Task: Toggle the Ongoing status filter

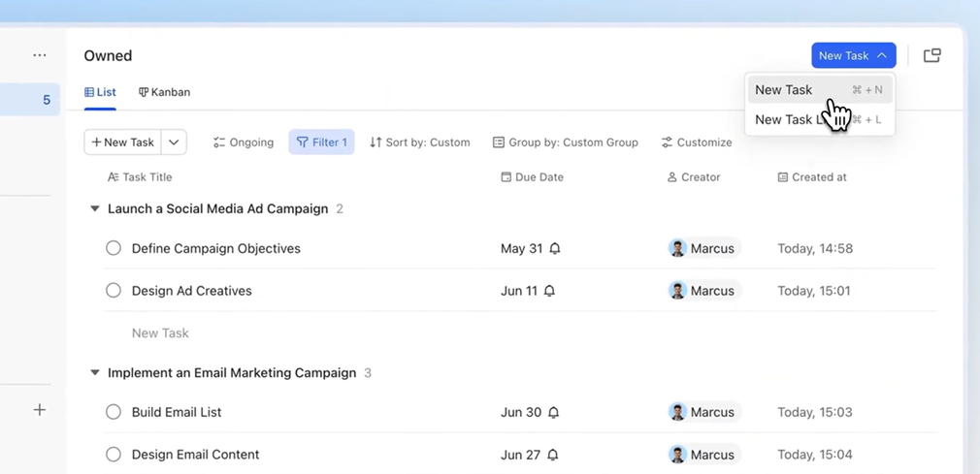Action: [244, 142]
